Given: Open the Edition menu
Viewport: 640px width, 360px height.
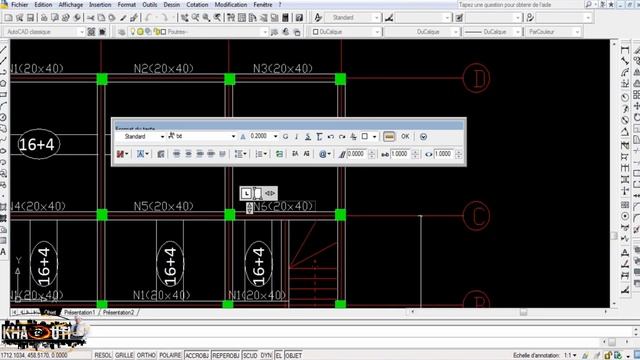Looking at the screenshot, I should click(x=43, y=4).
